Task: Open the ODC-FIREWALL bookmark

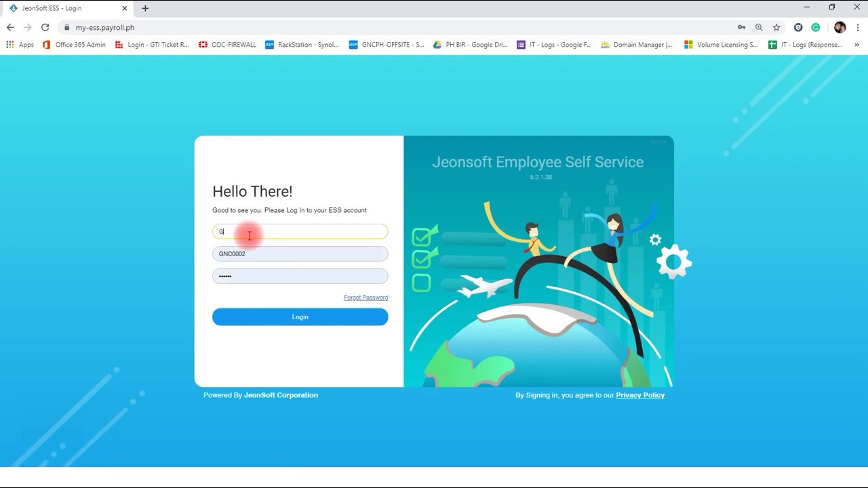Action: click(227, 45)
